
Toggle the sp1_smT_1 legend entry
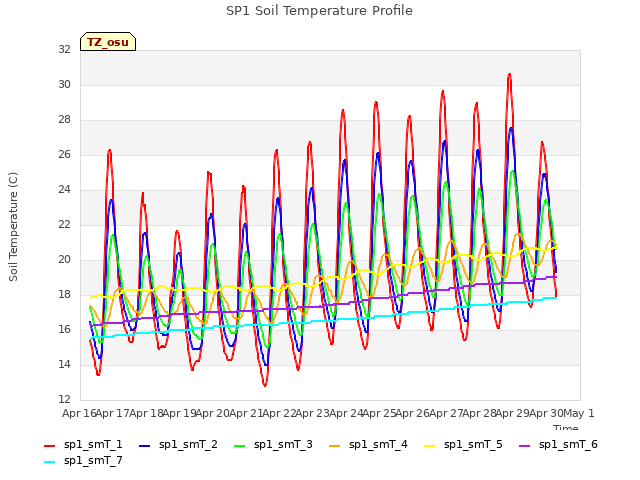83,444
